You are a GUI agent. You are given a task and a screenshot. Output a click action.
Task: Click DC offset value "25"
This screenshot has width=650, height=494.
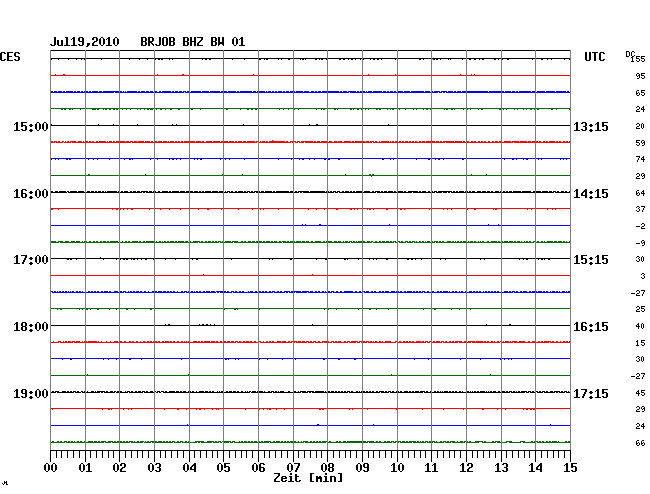[640, 309]
